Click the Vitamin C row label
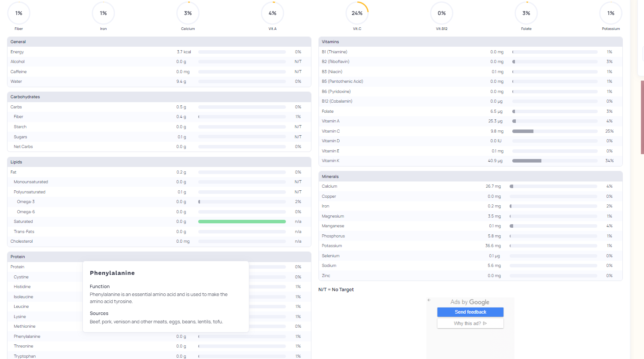The image size is (644, 359). (331, 131)
